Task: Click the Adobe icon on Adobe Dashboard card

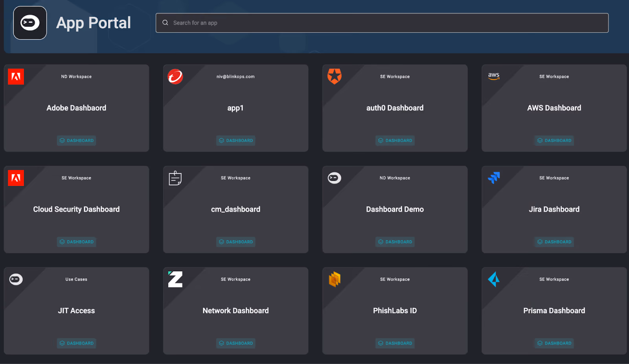Action: [x=16, y=77]
